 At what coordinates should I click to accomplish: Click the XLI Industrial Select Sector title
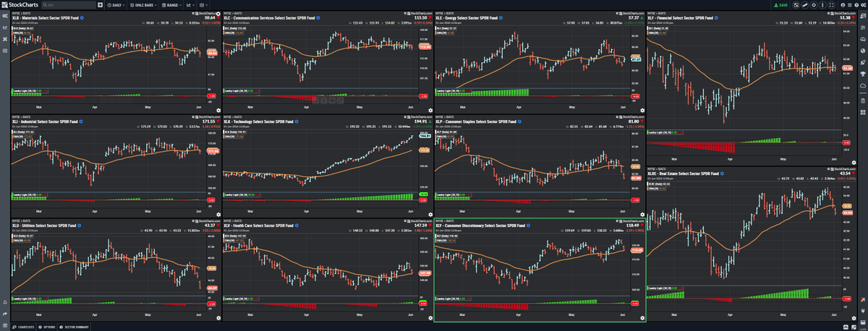[46, 121]
